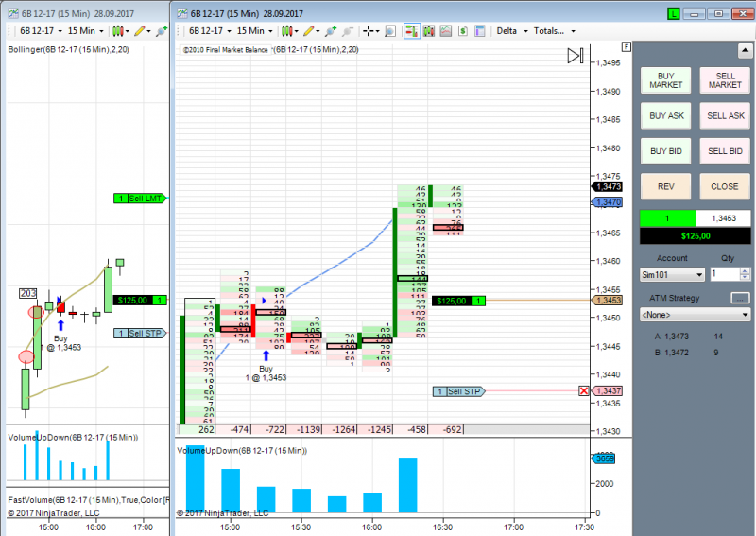Click the Bollinger indicator label in left chart
Viewport: 756px width, 536px height.
(x=68, y=49)
